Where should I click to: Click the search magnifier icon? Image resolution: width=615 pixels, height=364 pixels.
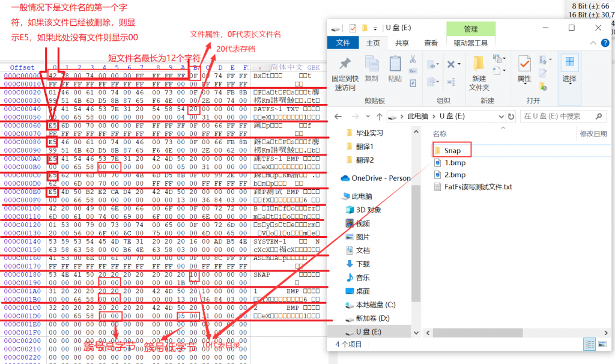599,116
